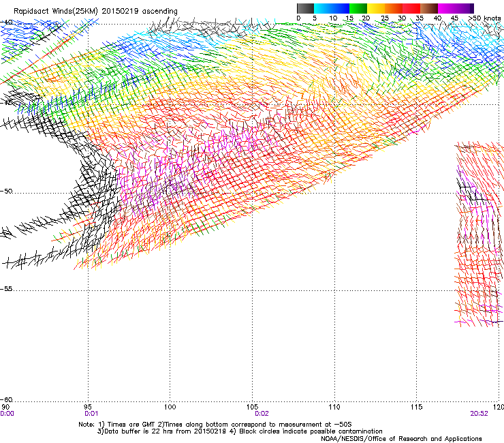Click the '100' longitude axis label

point(170,408)
